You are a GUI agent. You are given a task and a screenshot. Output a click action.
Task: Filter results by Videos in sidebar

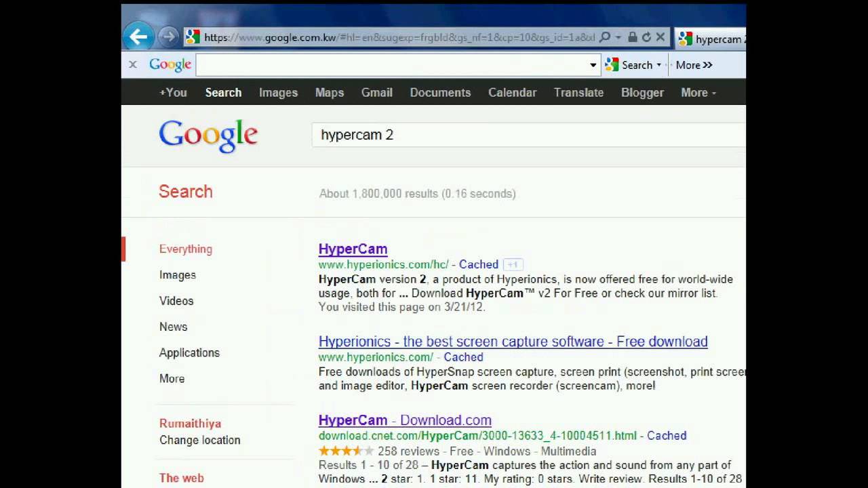pyautogui.click(x=176, y=300)
